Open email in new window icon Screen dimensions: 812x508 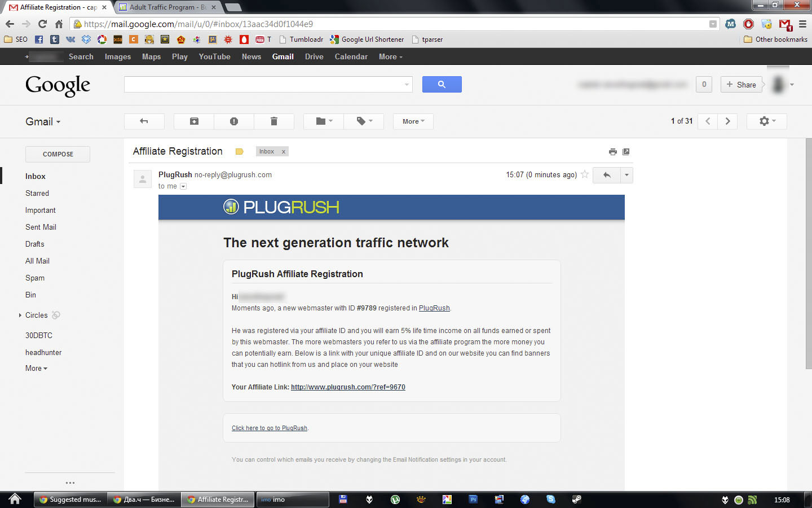point(626,152)
